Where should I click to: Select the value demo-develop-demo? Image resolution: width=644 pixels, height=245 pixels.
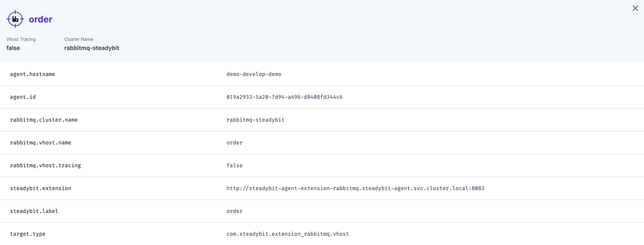(254, 74)
